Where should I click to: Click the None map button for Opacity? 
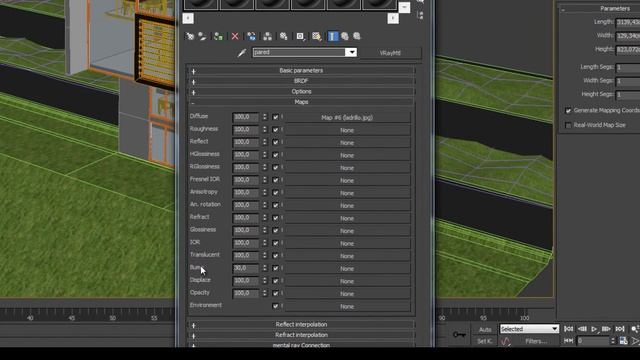click(347, 294)
